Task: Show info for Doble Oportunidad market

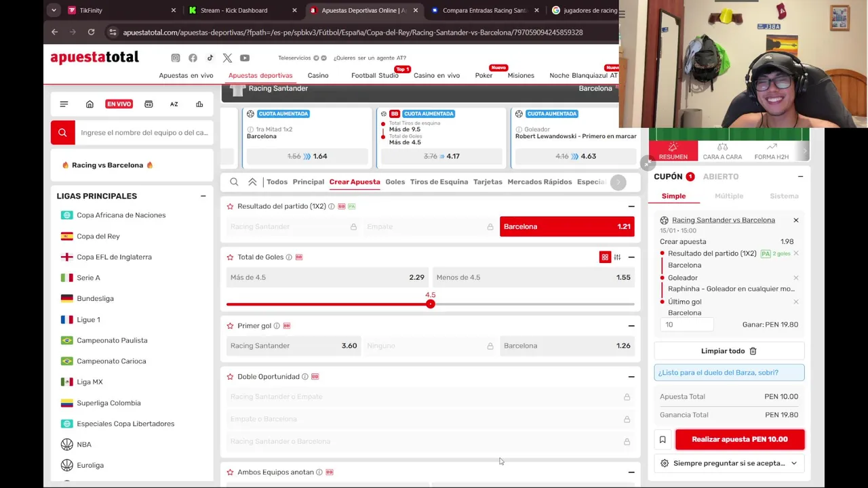Action: (304, 376)
